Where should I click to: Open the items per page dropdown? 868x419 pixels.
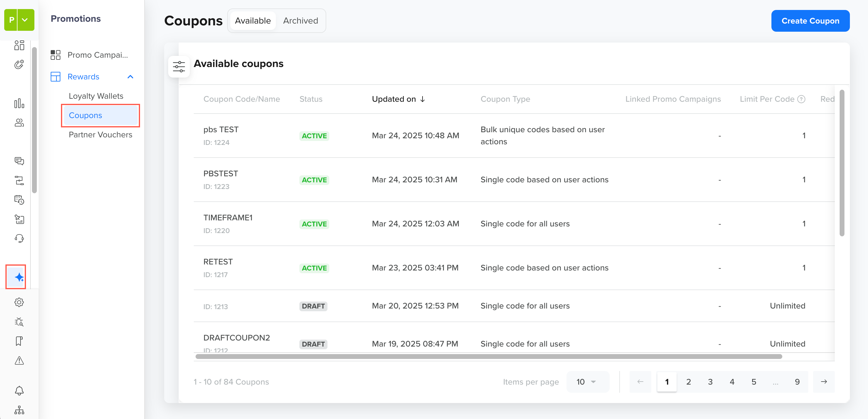click(587, 382)
